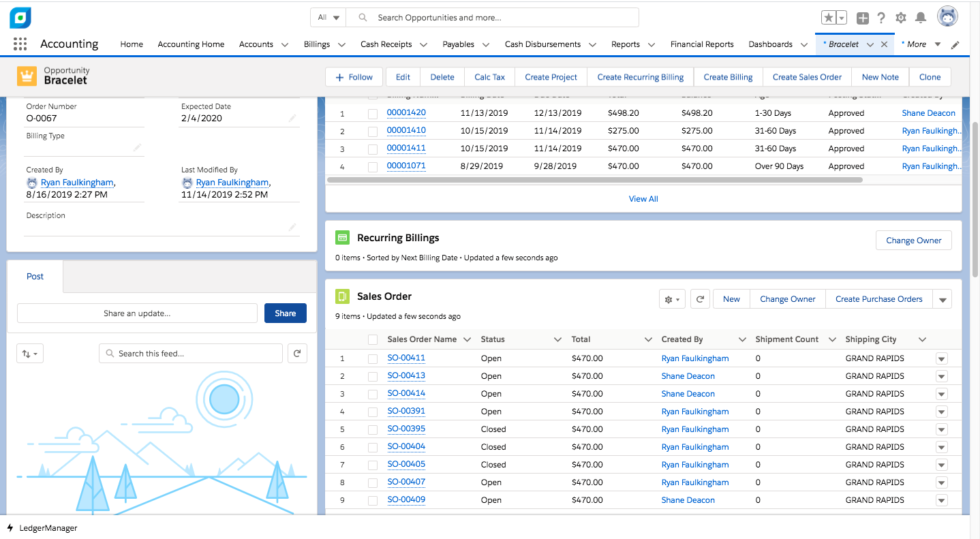Tick the checkbox beside SO-00395
The height and width of the screenshot is (539, 980).
pos(373,429)
